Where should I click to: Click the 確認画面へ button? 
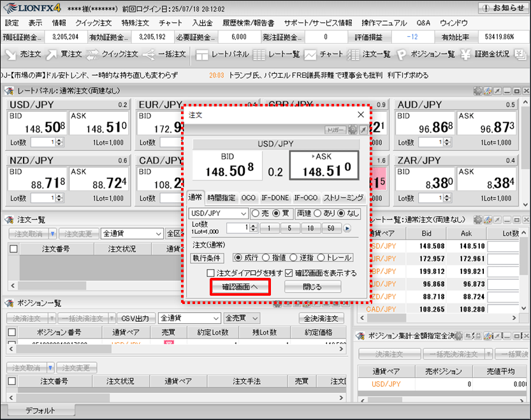(x=240, y=287)
